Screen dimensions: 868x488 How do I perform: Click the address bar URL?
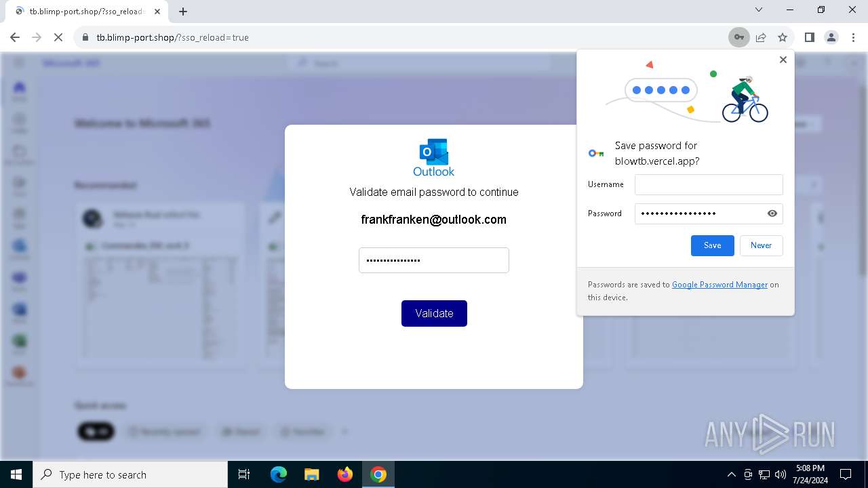pos(173,37)
